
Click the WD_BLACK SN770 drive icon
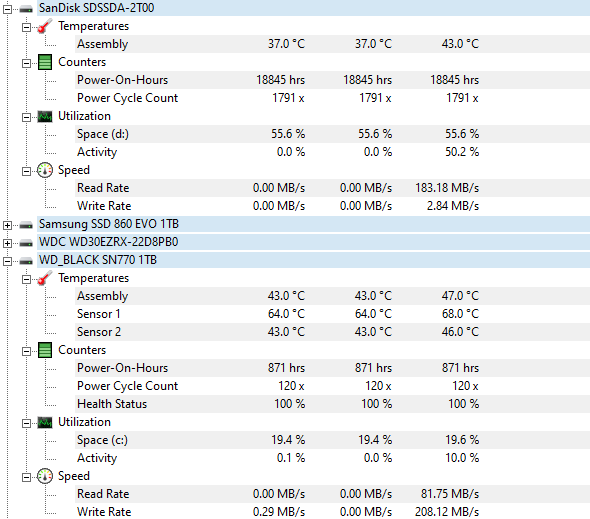(x=26, y=261)
